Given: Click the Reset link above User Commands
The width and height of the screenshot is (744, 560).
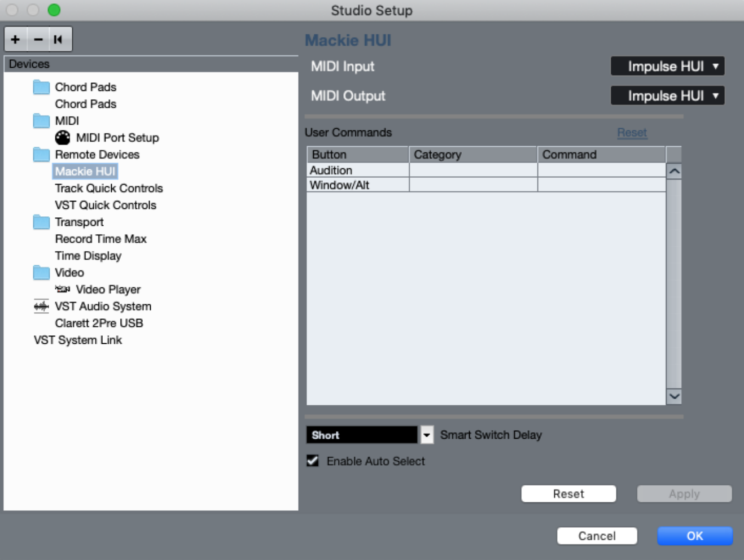Looking at the screenshot, I should [632, 133].
